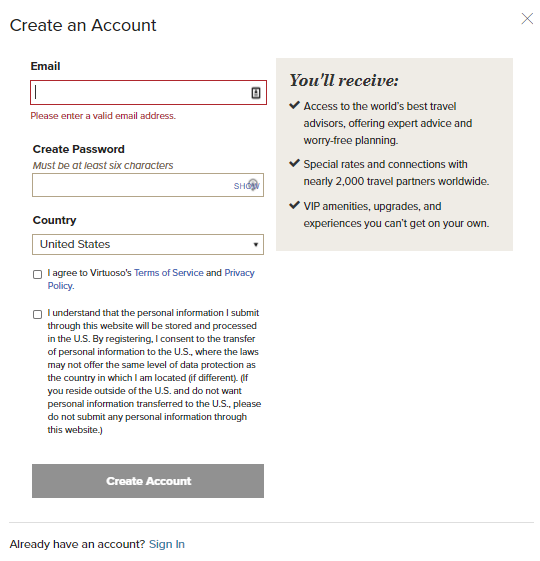540x561 pixels.
Task: Open the Terms of Service link
Action: (169, 273)
